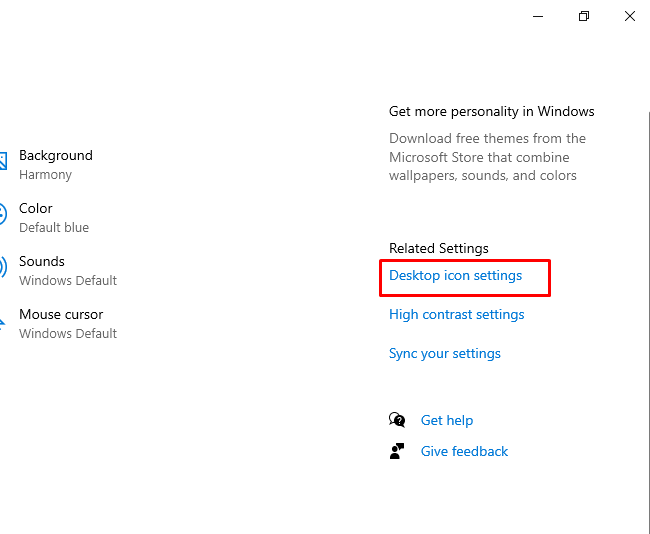This screenshot has height=534, width=650.
Task: Click the vertical scrollbar on right edge
Action: (646, 300)
